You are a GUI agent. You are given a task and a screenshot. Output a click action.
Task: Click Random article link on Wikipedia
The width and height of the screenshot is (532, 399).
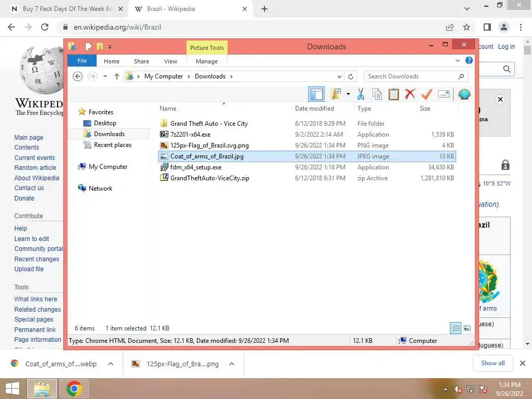pyautogui.click(x=35, y=168)
